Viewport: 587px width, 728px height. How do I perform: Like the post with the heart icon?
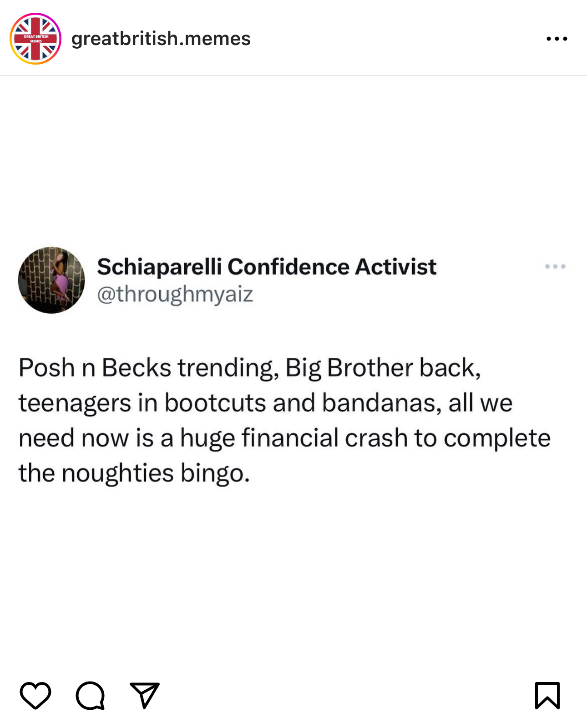click(35, 695)
